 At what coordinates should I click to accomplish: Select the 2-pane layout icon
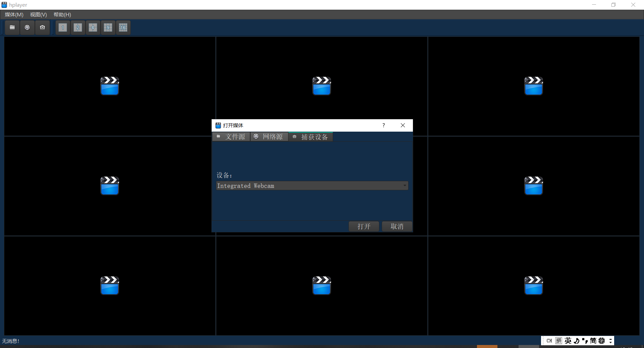click(78, 27)
